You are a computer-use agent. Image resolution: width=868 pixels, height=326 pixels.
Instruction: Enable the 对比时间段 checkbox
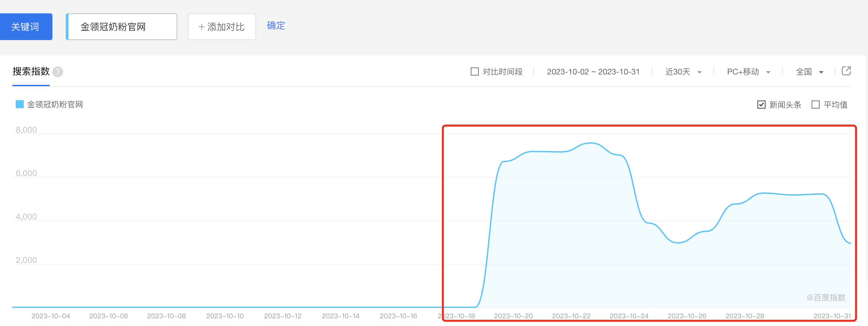(x=474, y=71)
